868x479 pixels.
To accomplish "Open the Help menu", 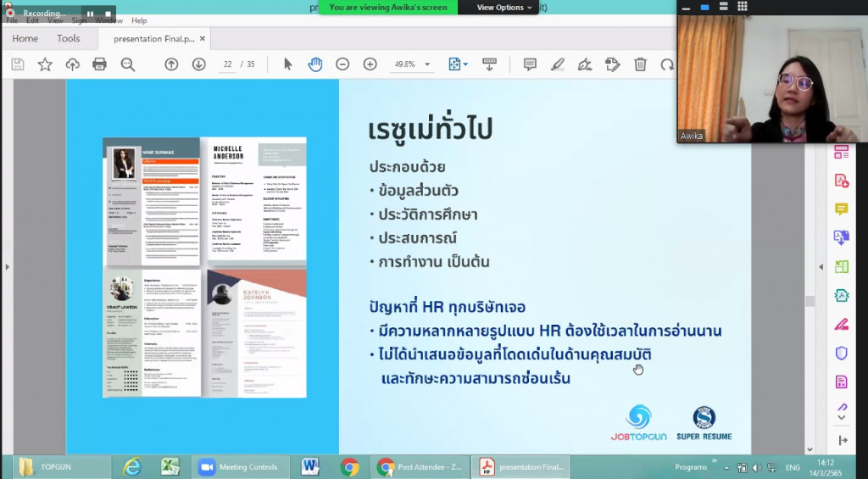I will tap(139, 20).
